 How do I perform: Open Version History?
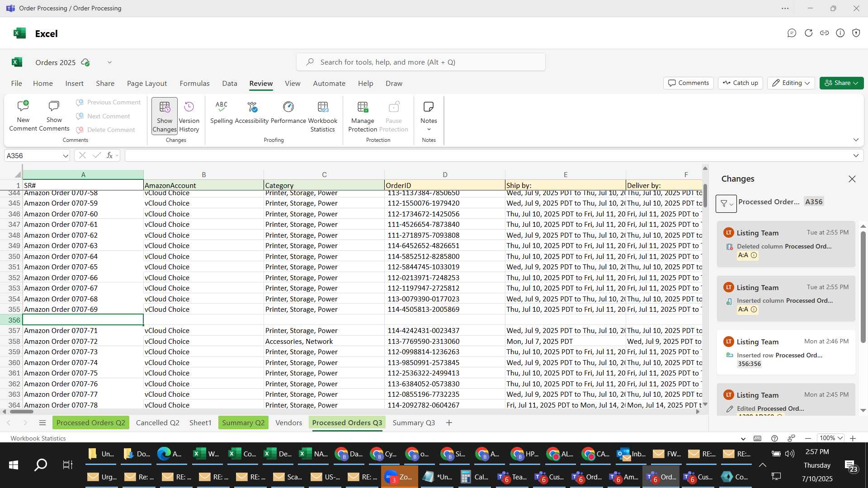click(189, 116)
